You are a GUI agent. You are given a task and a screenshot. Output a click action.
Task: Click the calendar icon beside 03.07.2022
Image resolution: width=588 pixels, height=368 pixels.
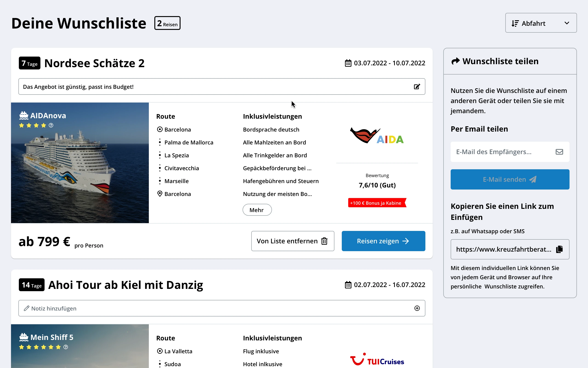tap(348, 63)
